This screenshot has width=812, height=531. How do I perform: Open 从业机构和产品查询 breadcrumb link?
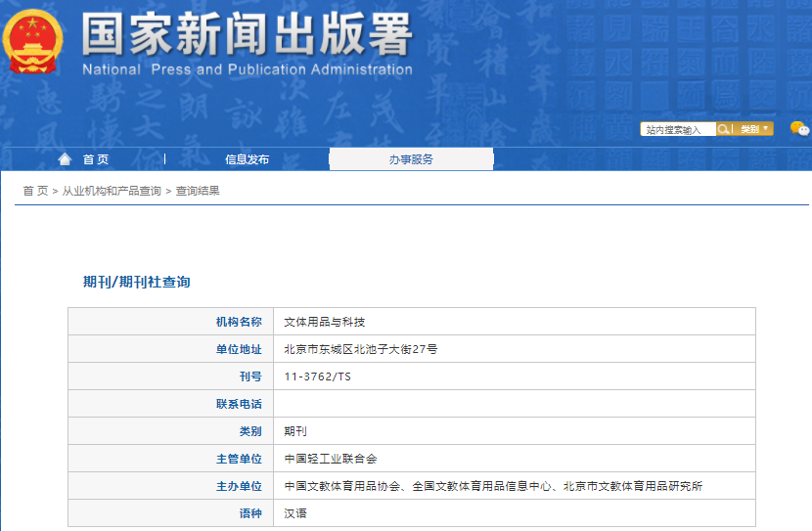click(x=112, y=191)
